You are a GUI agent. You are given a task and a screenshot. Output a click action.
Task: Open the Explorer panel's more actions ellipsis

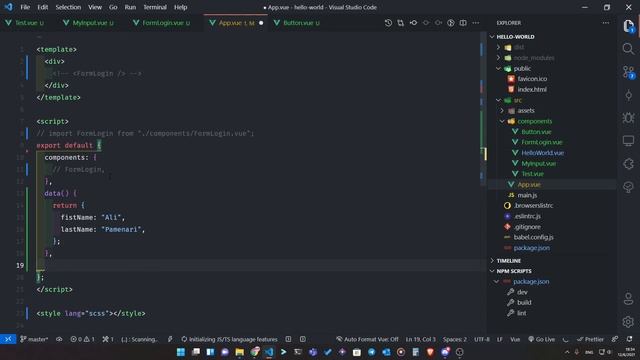(x=606, y=23)
